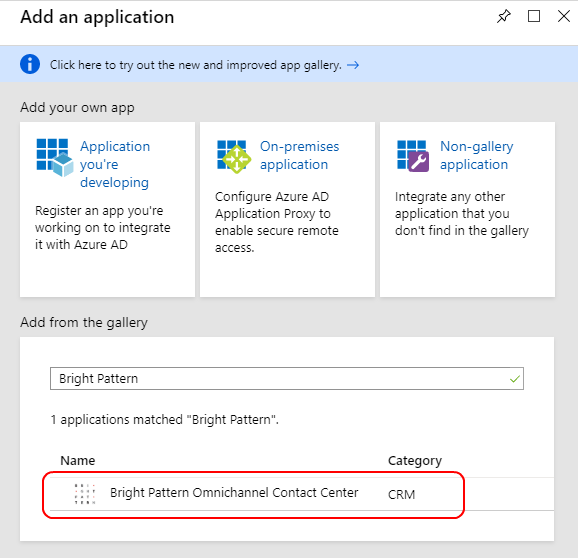Choose the Non-gallery application link

(477, 156)
